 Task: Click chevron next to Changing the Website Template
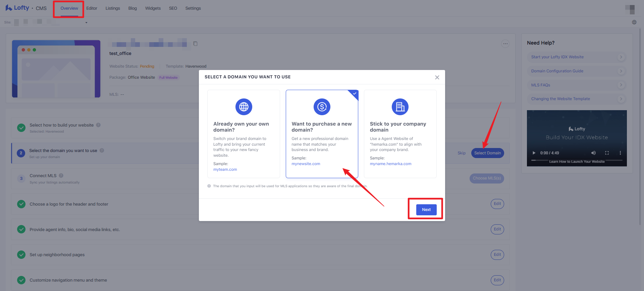621,99
